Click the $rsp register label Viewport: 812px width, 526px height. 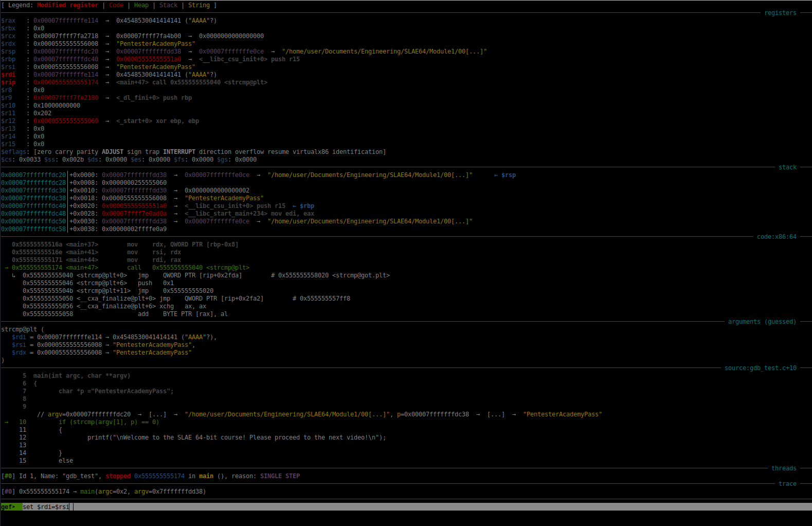(8, 51)
